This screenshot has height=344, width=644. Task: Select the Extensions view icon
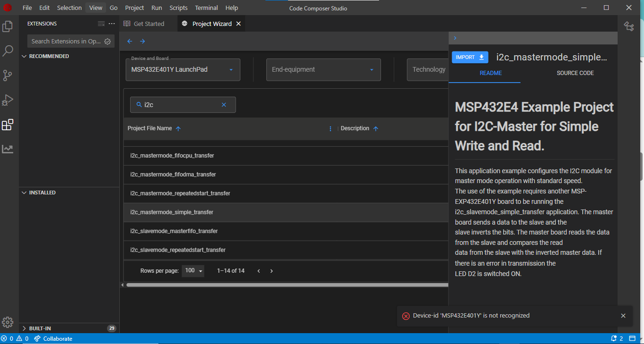click(x=8, y=125)
